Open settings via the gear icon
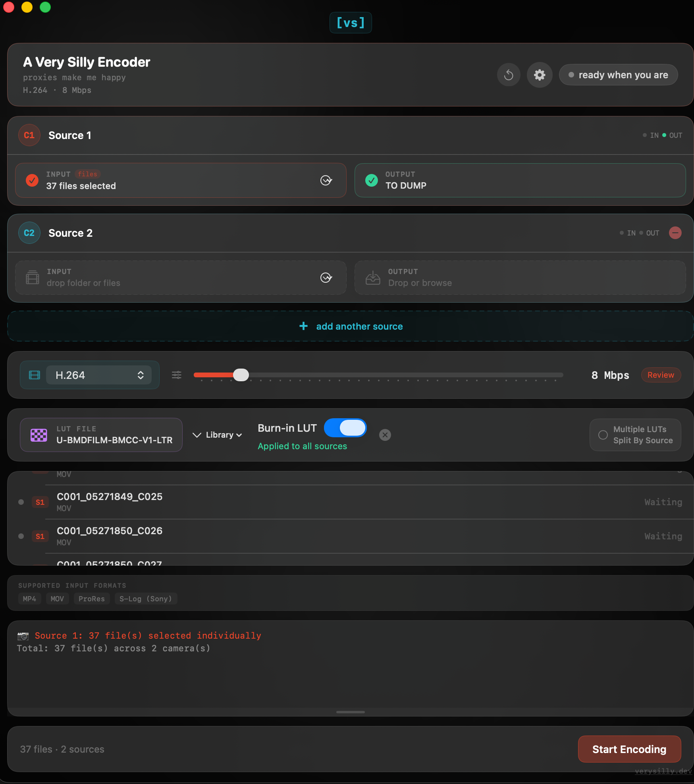 tap(540, 75)
